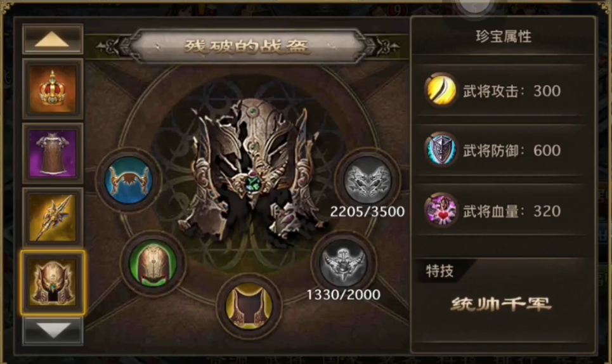Click the yellow neck-guard fragment slot

click(249, 307)
